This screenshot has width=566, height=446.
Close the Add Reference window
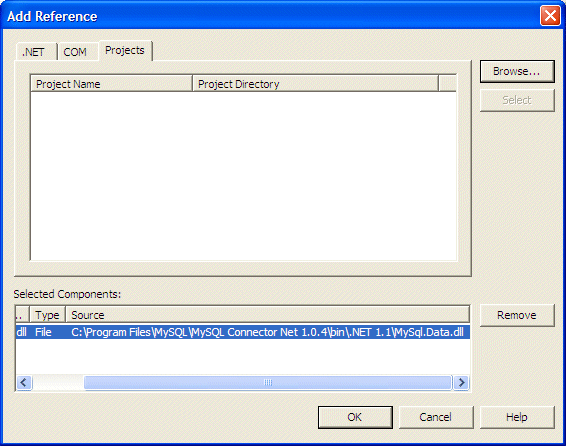550,16
